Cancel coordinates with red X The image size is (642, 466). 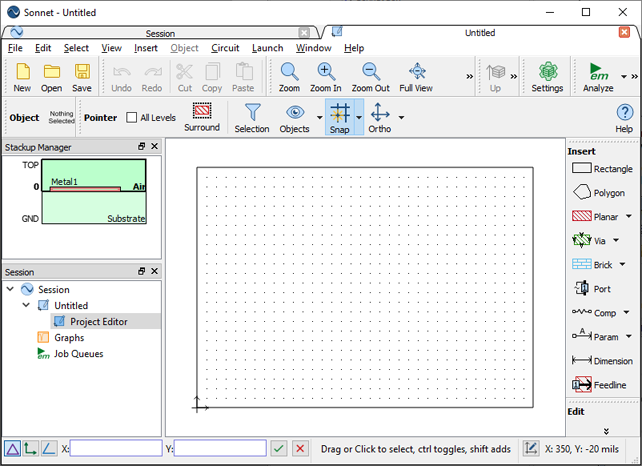[x=300, y=448]
